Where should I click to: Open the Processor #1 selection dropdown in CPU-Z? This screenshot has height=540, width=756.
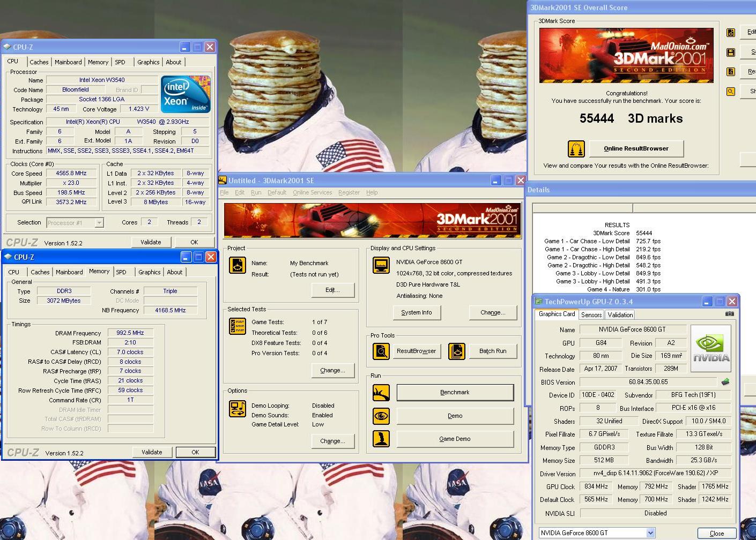pos(99,223)
